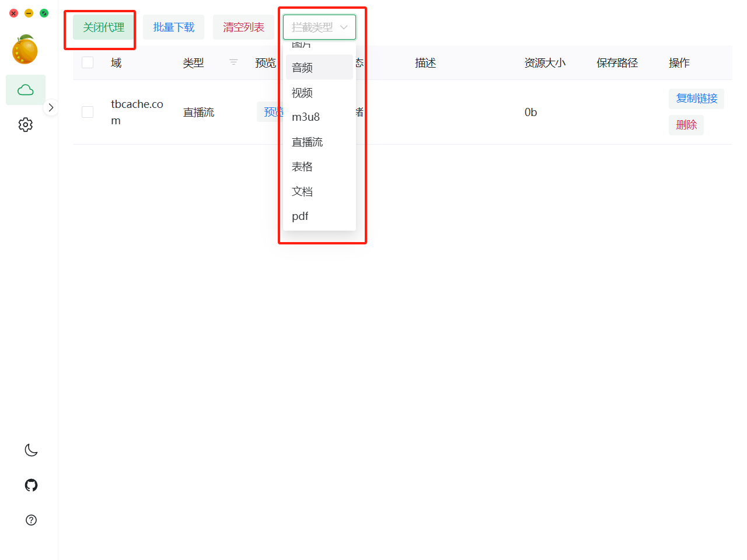Screen dimensions: 747x560
Task: Switch to dark mode with the moon icon
Action: (x=30, y=450)
